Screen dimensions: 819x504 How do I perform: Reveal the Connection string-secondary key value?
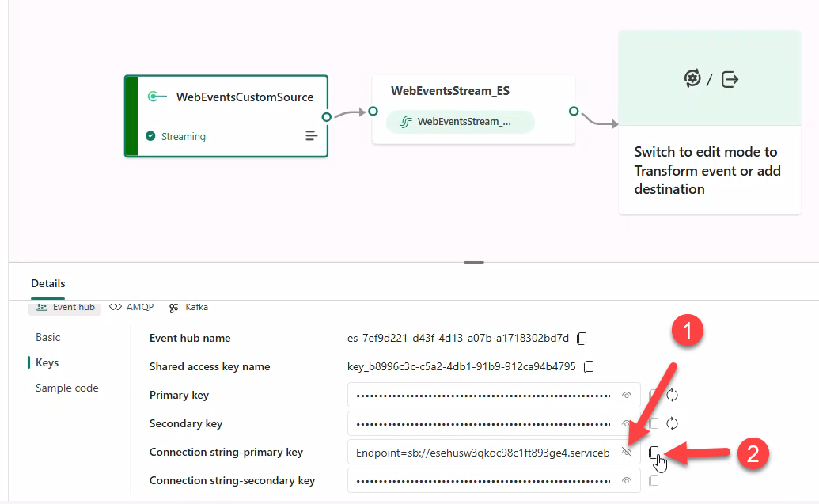626,480
